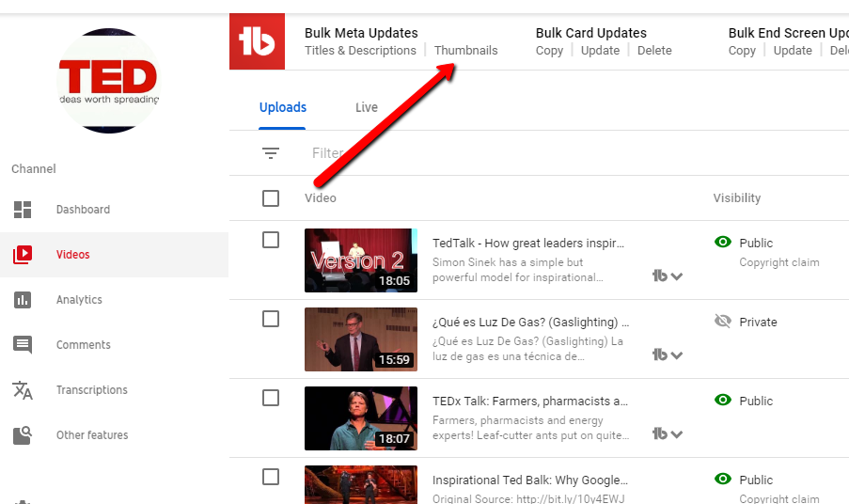Open the Transcriptions translate icon
This screenshot has width=849, height=504.
(x=23, y=390)
